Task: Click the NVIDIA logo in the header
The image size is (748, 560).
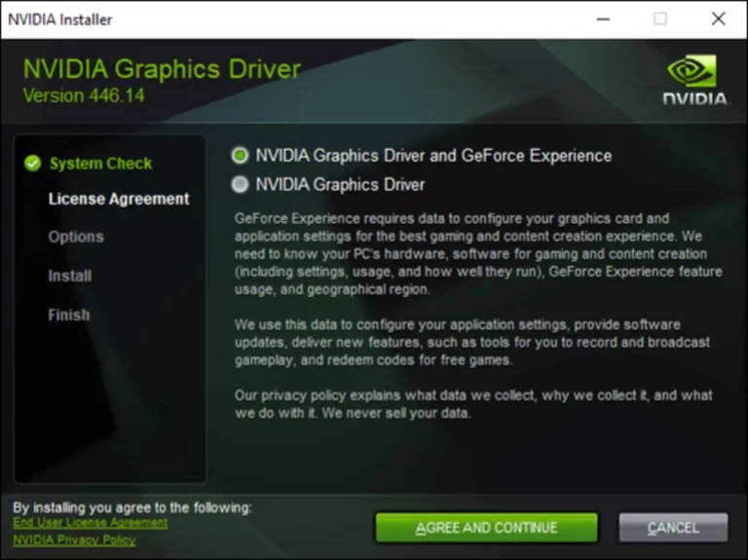Action: tap(695, 79)
